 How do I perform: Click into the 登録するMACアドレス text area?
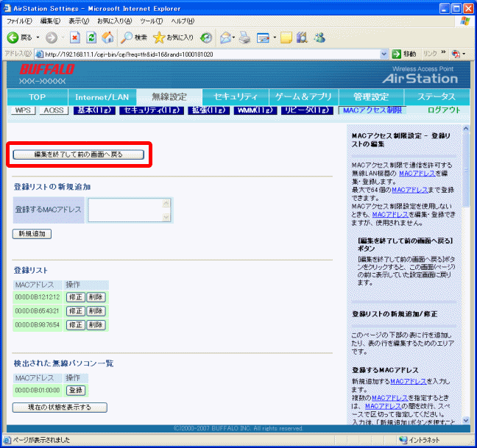pos(129,210)
